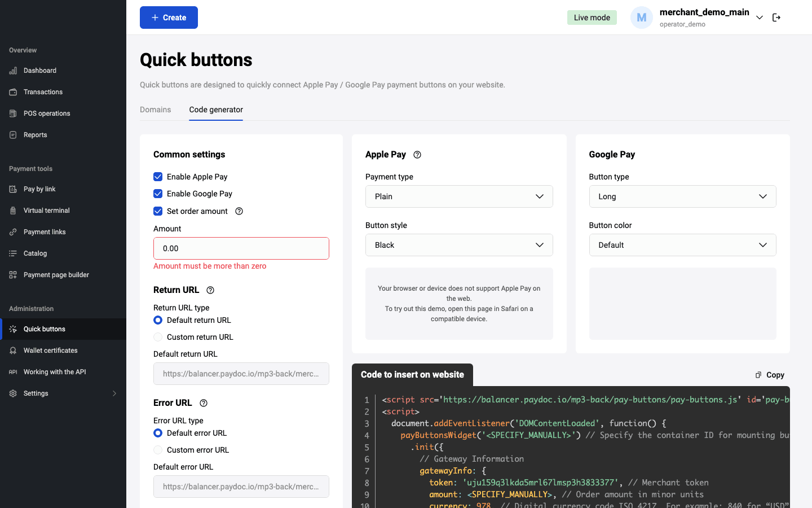The image size is (812, 508).
Task: Click the Settings gear icon
Action: [13, 393]
